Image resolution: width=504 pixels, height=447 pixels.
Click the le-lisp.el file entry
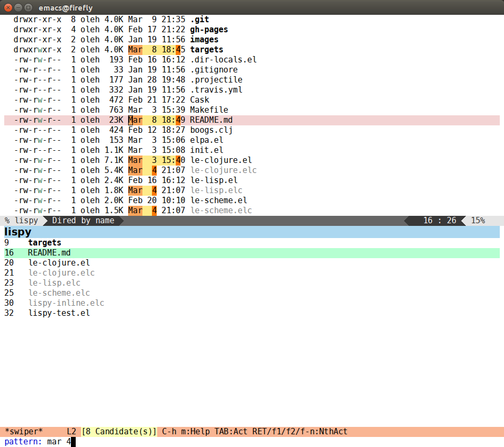tap(214, 180)
